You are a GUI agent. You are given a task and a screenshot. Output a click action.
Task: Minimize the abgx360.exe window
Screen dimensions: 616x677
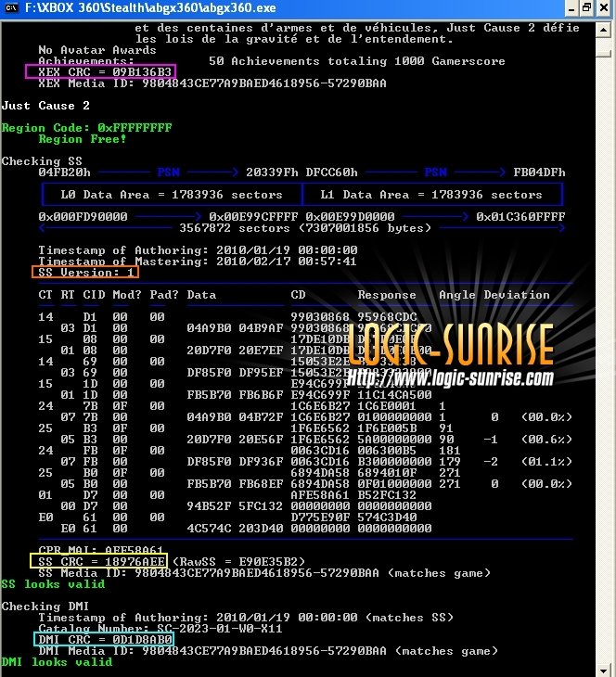(x=571, y=8)
